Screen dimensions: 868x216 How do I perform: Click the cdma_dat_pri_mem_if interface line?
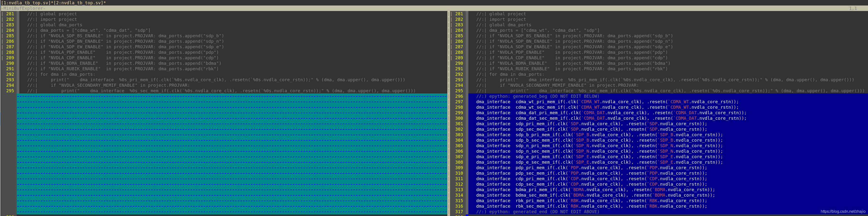[611, 113]
